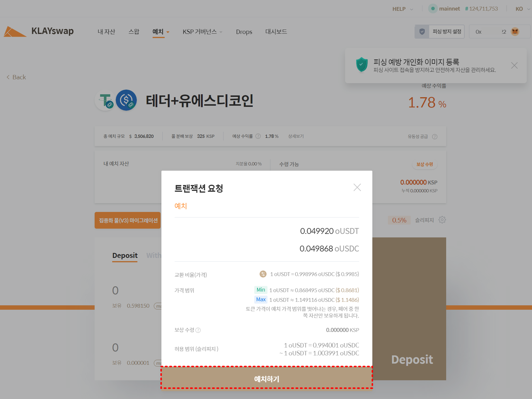This screenshot has width=532, height=399.
Task: Click the shield icon in phishing settings
Action: point(422,32)
